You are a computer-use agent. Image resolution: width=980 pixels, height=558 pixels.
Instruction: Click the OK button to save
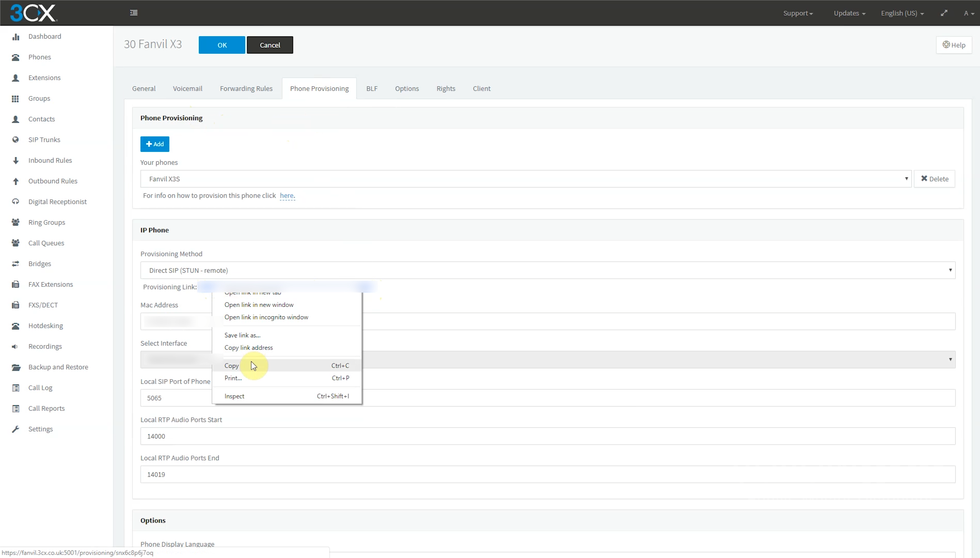point(222,45)
